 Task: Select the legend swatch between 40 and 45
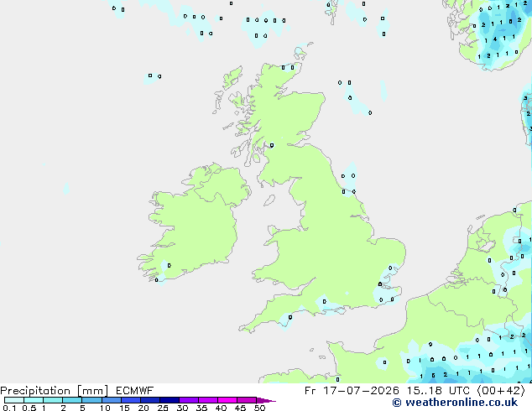click(x=227, y=400)
